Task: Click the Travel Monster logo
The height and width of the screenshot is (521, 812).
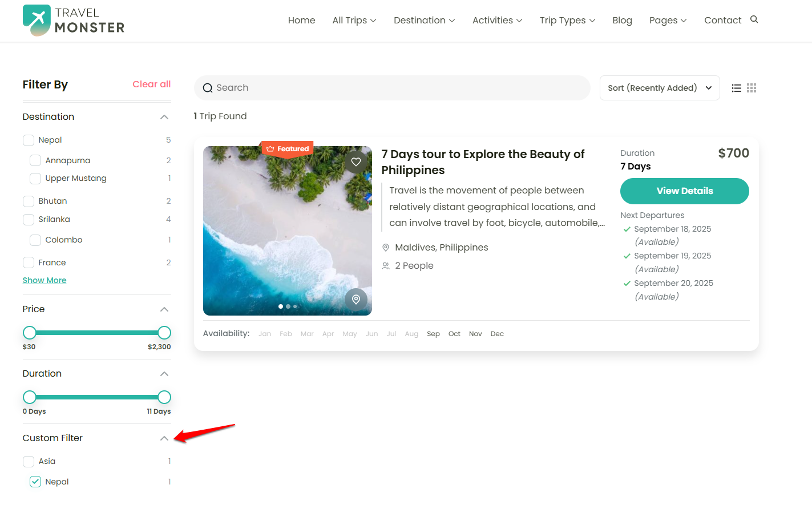Action: click(73, 20)
